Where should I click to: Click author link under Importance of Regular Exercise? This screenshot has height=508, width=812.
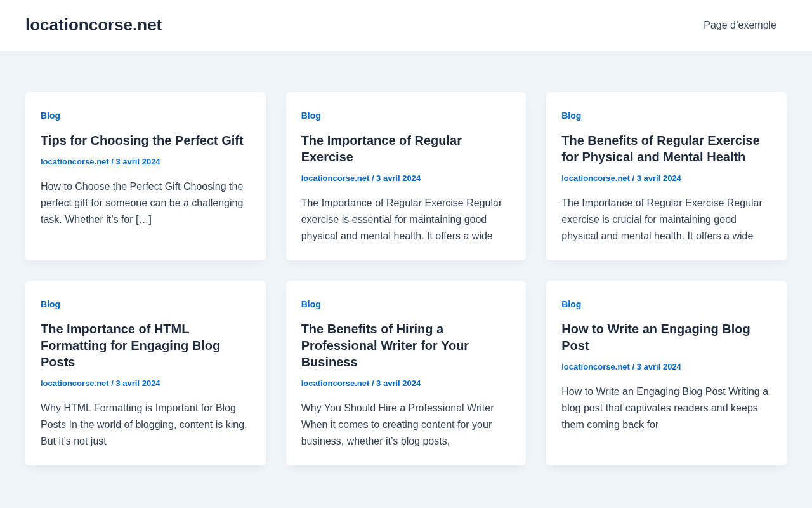tap(335, 178)
